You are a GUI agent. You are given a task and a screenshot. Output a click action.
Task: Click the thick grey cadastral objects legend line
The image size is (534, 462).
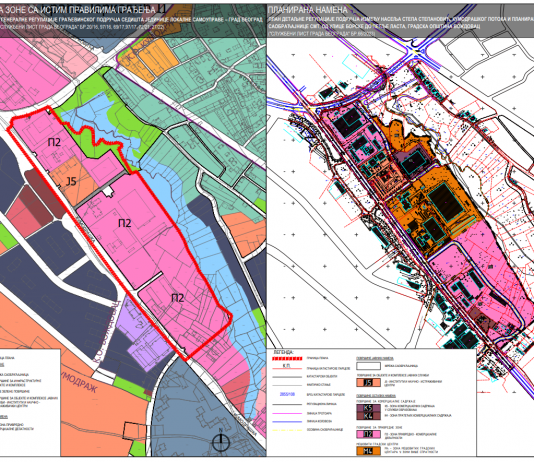(x=287, y=377)
